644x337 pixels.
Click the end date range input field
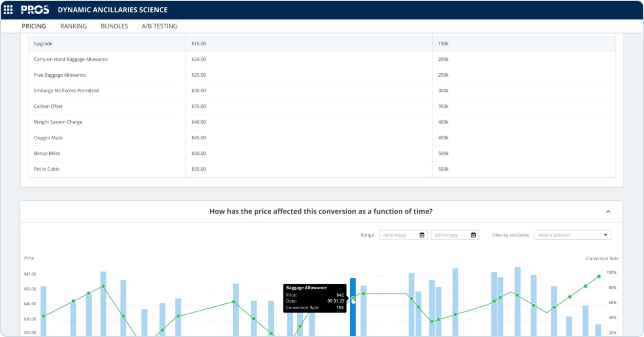coord(450,235)
